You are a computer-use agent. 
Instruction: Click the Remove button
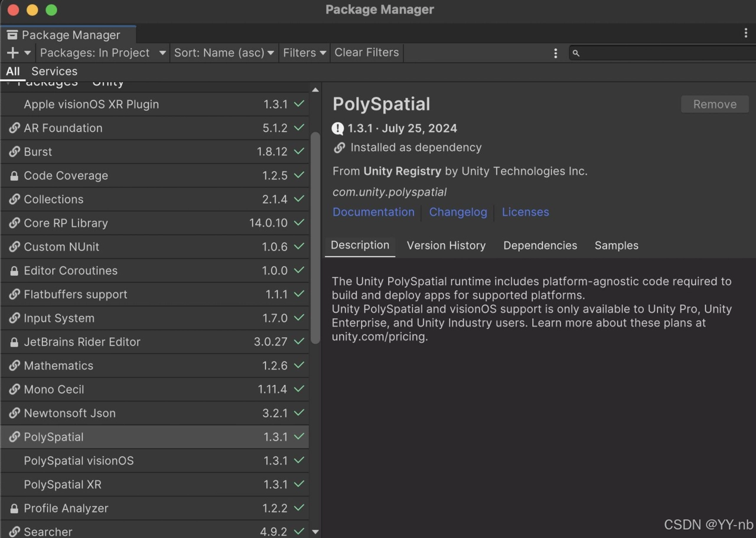pyautogui.click(x=715, y=104)
